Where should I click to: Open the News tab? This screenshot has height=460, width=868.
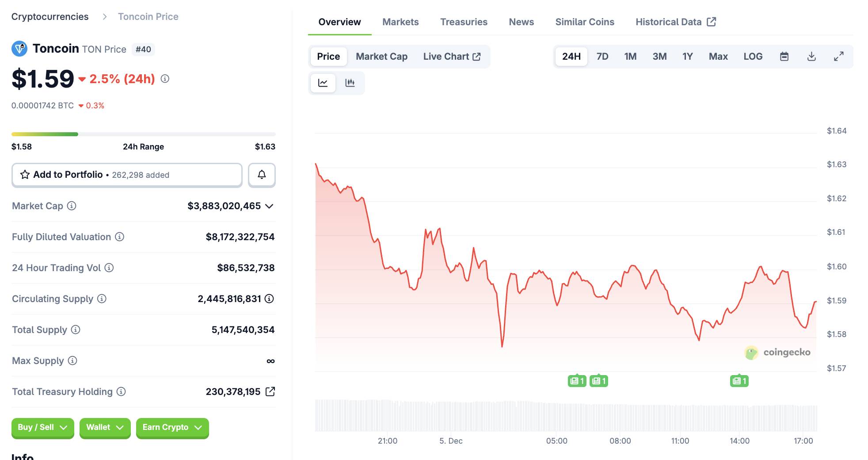[x=521, y=22]
